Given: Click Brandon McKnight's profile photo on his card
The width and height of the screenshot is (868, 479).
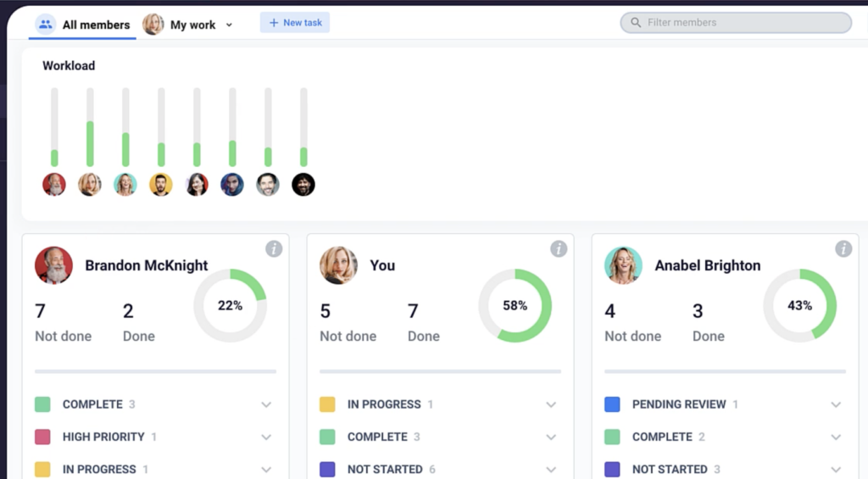Looking at the screenshot, I should pyautogui.click(x=53, y=265).
